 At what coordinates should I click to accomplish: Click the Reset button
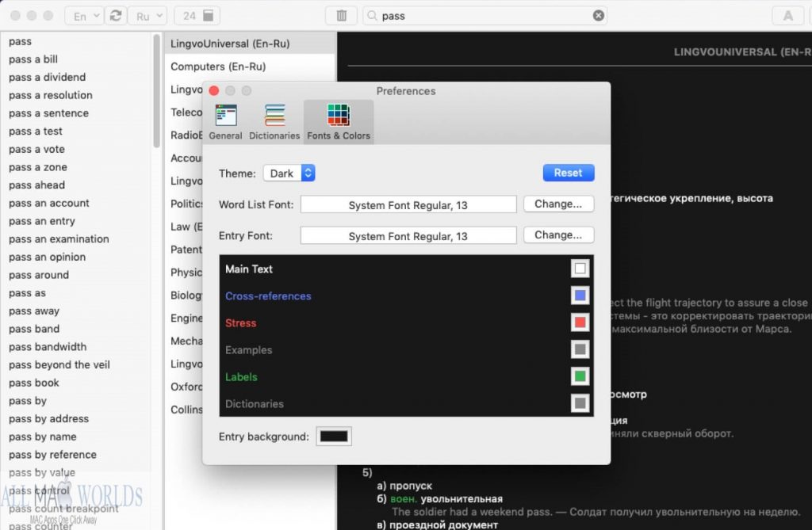coord(568,173)
